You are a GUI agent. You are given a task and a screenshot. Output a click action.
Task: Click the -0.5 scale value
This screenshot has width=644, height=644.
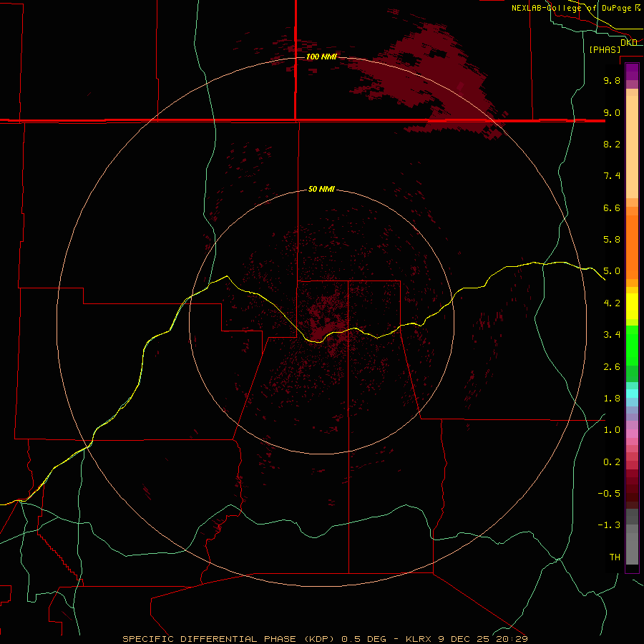[x=609, y=494]
